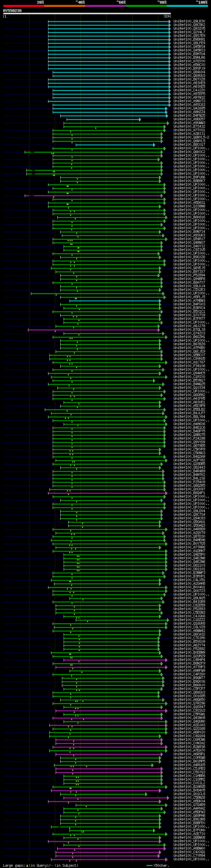Screen dimensions: 211x868
Task: Click the UniRef100_Q84UX4 label
Action: [189, 72]
